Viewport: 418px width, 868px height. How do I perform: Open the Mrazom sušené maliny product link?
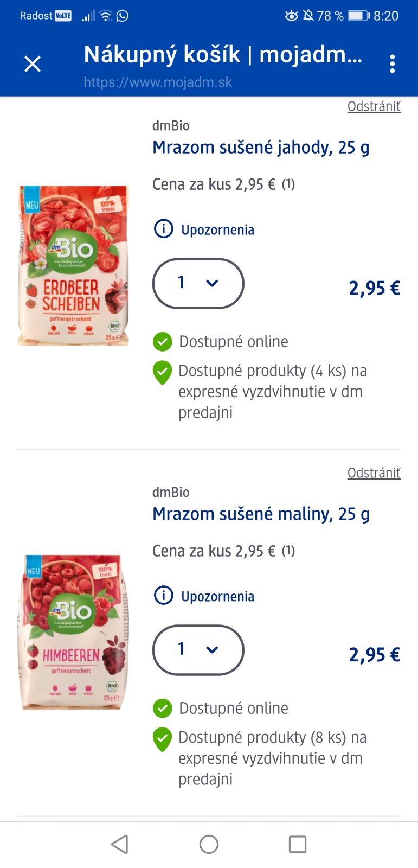coord(261,514)
